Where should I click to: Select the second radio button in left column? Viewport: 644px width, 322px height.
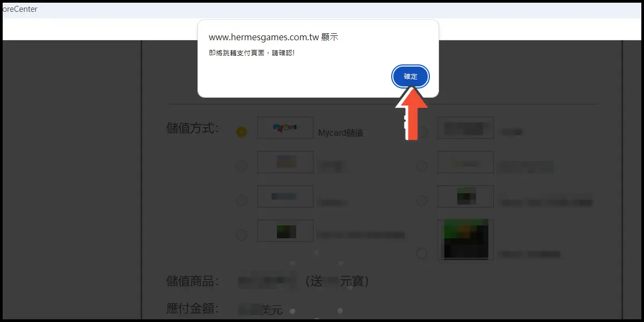(x=241, y=166)
